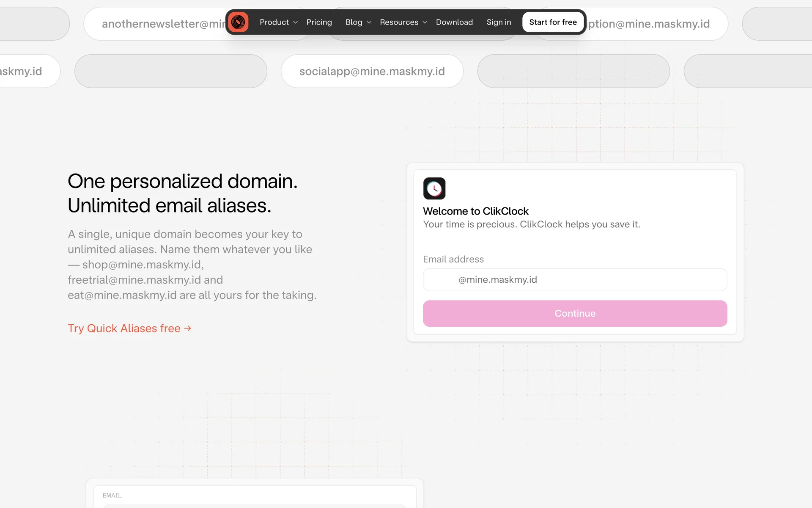Click the ClikClock clock app icon

[434, 188]
